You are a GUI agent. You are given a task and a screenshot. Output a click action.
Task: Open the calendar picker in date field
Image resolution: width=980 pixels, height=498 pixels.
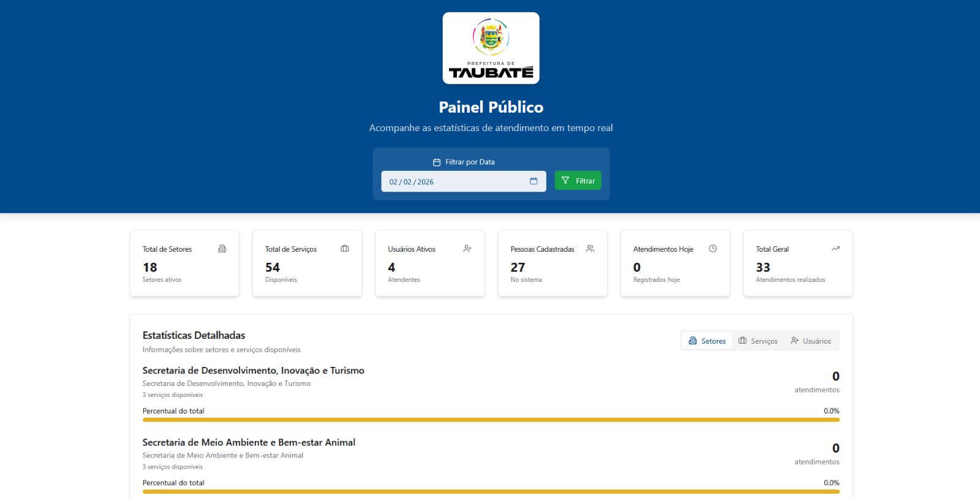pyautogui.click(x=533, y=181)
